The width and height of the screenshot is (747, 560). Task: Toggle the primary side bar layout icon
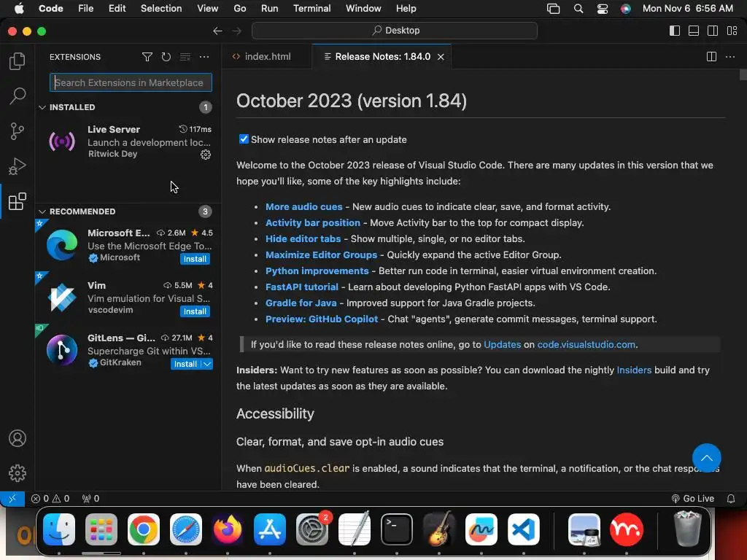click(x=675, y=31)
